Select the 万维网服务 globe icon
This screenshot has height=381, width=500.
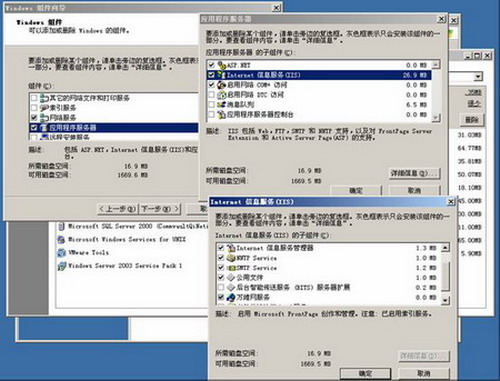tap(231, 297)
